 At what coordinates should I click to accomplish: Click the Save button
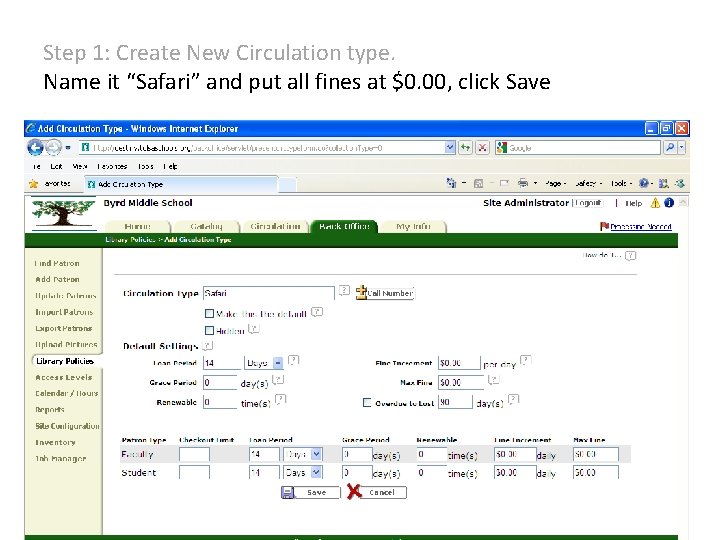[x=311, y=492]
